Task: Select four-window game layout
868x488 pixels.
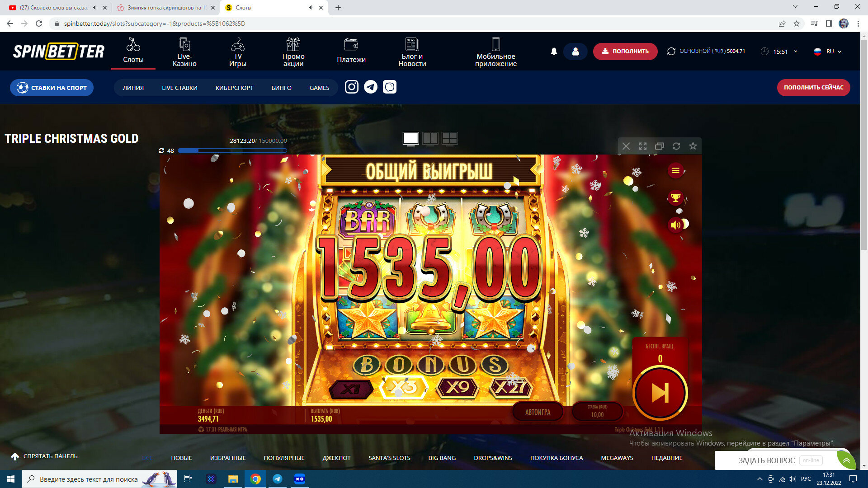Action: click(449, 139)
